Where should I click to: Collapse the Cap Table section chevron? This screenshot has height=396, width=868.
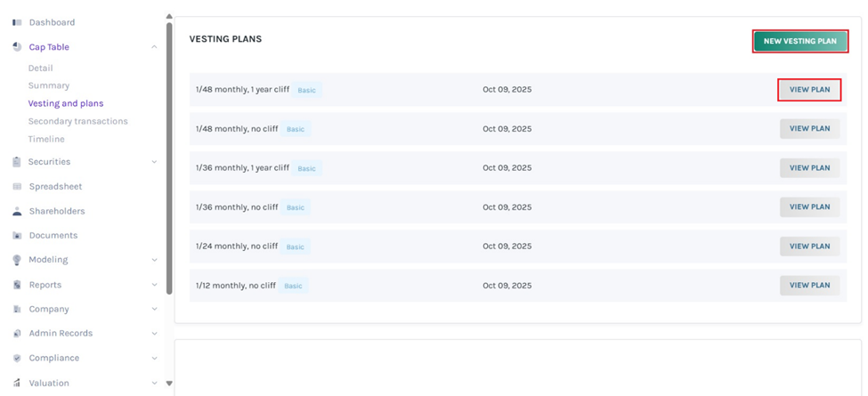coord(154,47)
